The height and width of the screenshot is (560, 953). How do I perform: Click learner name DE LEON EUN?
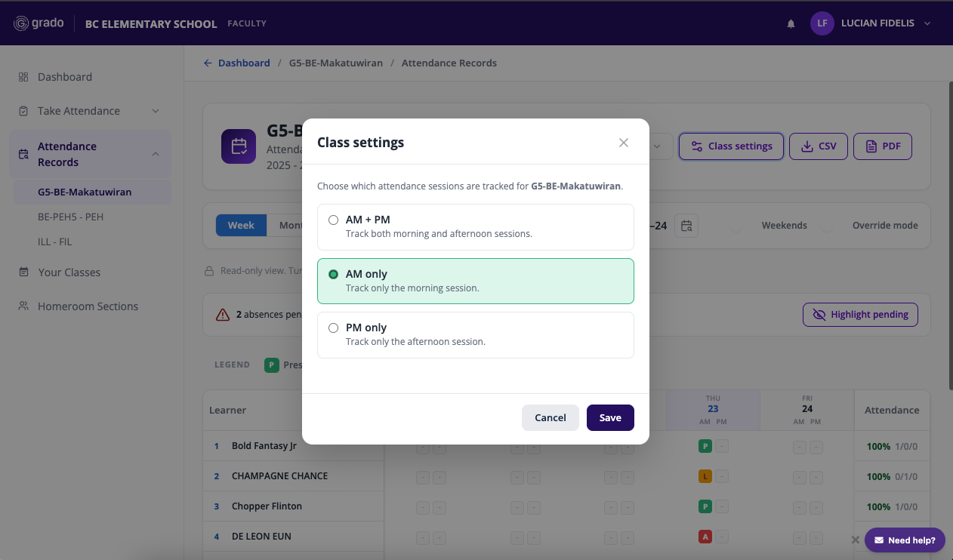point(261,537)
